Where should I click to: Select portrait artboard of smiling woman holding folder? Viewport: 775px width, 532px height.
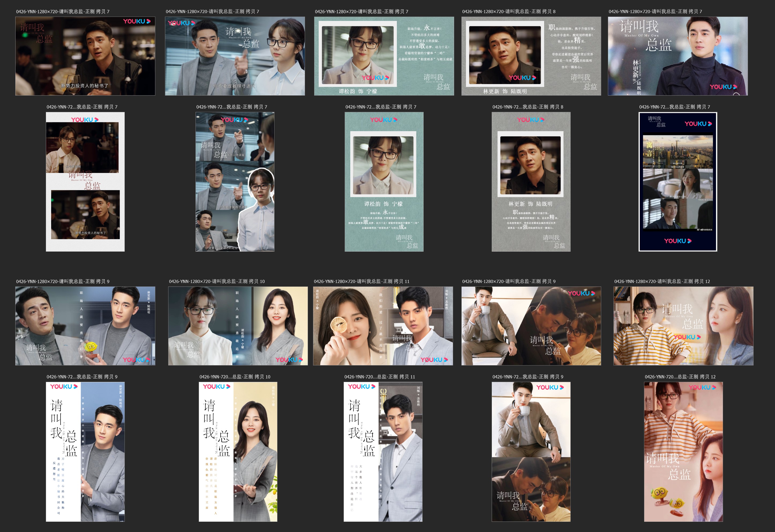pyautogui.click(x=238, y=452)
